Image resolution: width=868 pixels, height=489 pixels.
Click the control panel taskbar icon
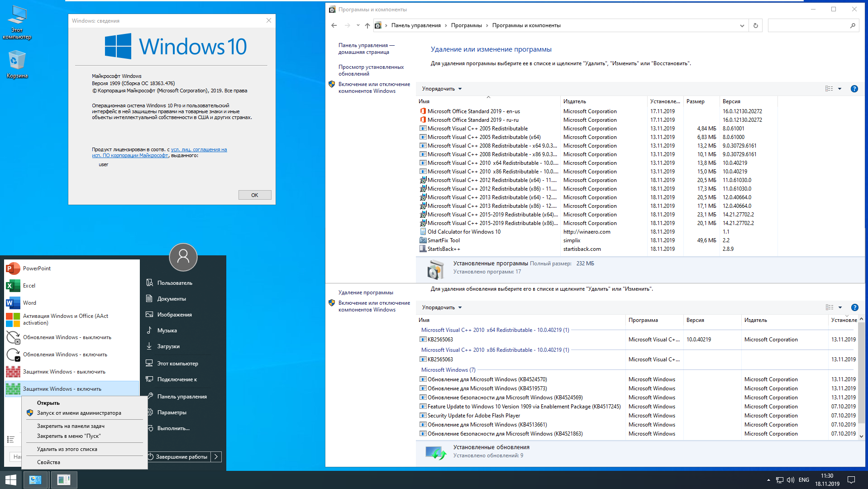coord(35,480)
